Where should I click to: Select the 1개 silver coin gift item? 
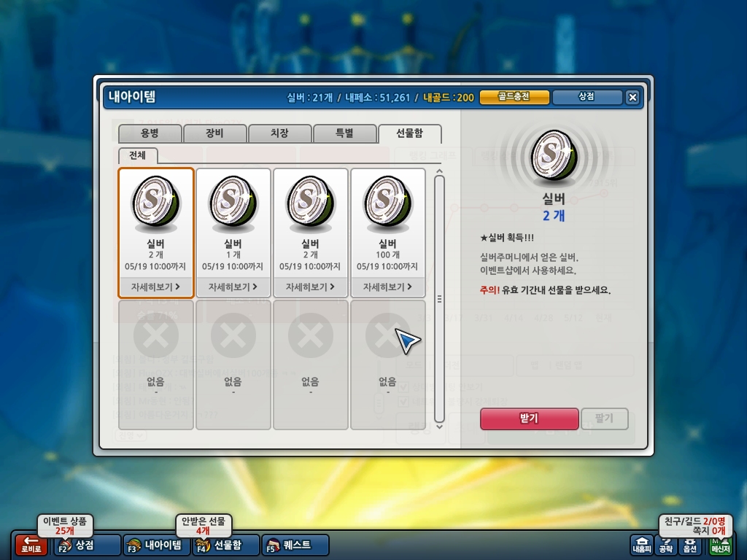[x=233, y=224]
